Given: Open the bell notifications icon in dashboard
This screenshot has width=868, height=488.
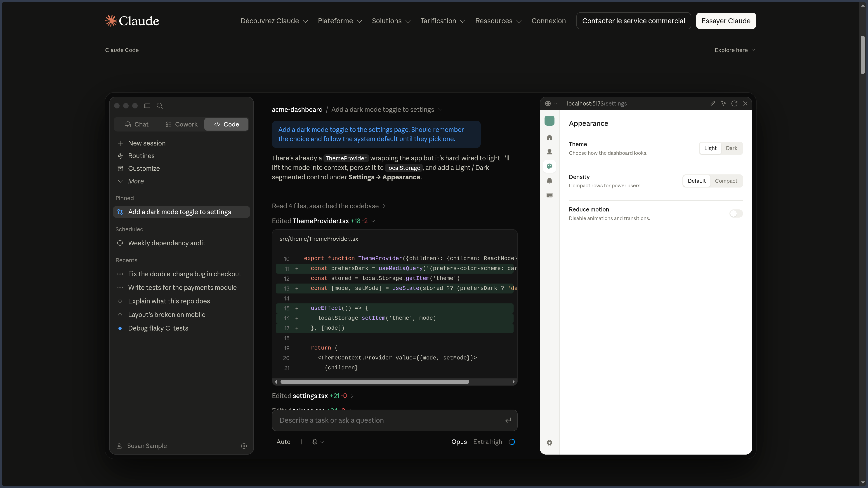Looking at the screenshot, I should click(x=549, y=181).
